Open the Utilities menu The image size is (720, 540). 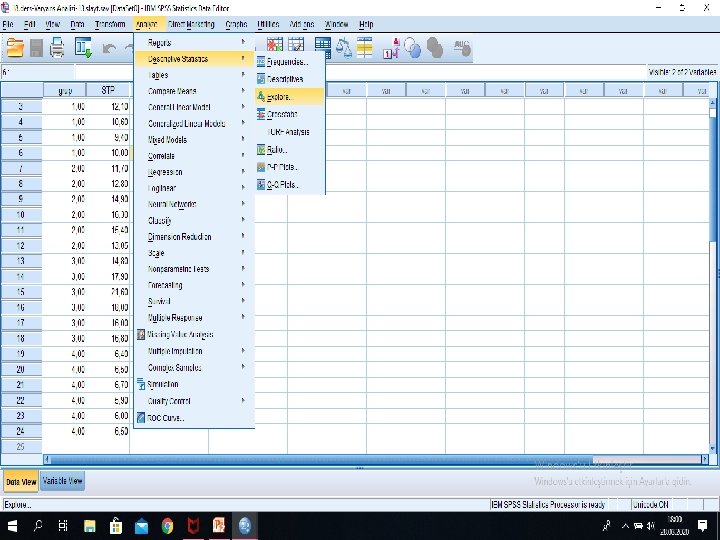coord(268,24)
